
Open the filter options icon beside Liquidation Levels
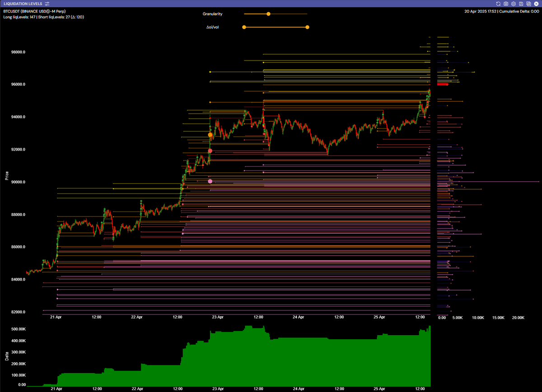[47, 4]
